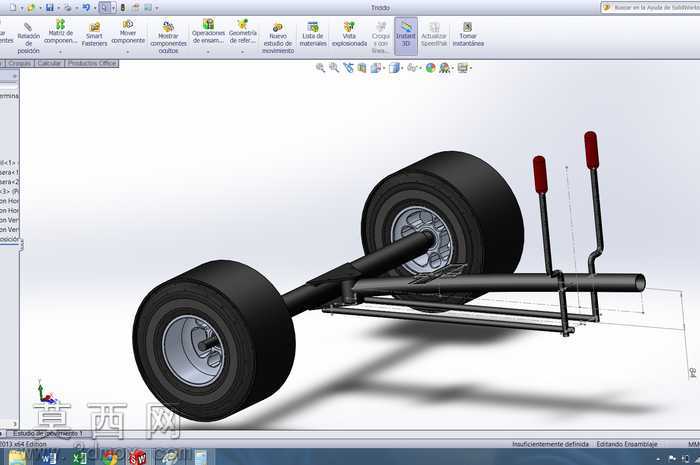Expand Operaciones de ensamblaje dropdown arrow

[x=208, y=52]
